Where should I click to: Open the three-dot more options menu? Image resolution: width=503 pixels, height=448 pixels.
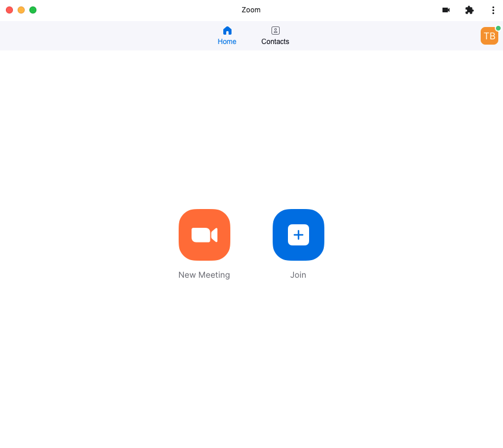pos(493,10)
